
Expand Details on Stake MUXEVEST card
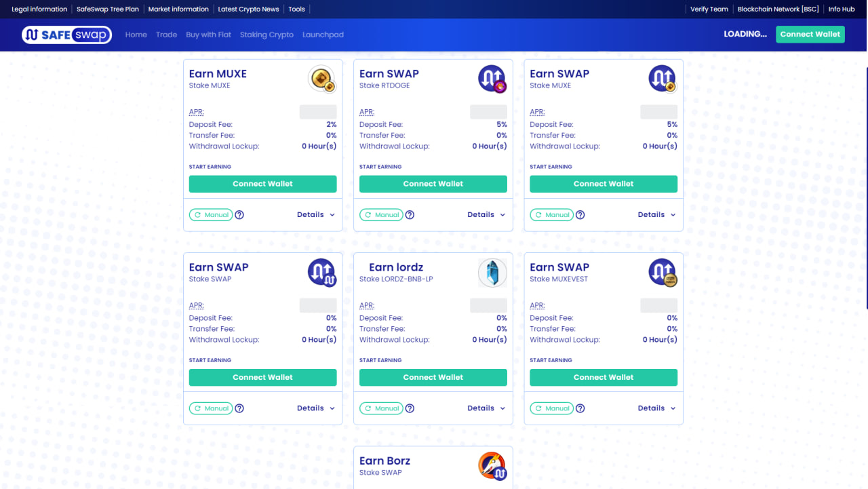[x=656, y=408]
